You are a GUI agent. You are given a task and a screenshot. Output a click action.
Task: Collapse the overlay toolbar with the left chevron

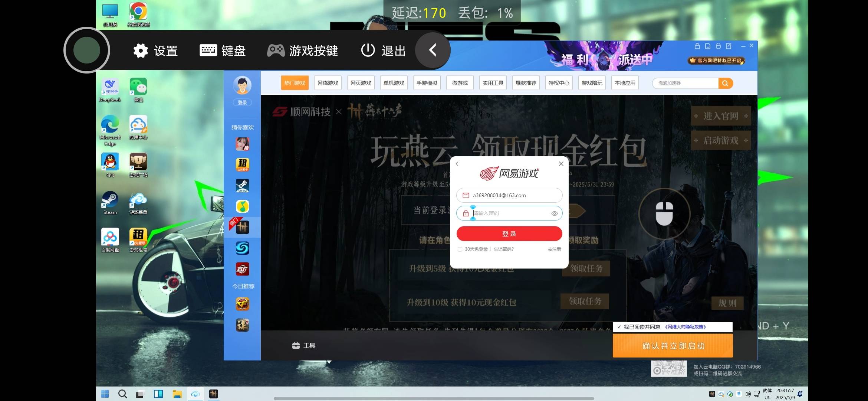pyautogui.click(x=433, y=50)
